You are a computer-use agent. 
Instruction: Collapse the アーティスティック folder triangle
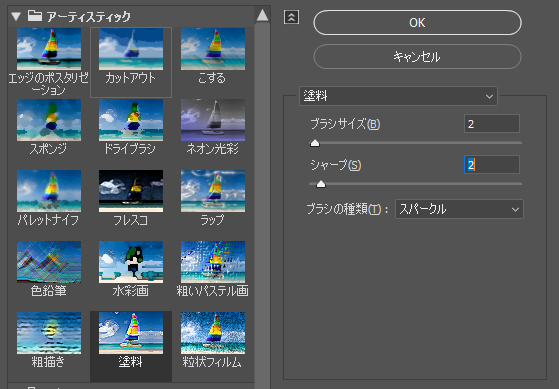[x=16, y=16]
